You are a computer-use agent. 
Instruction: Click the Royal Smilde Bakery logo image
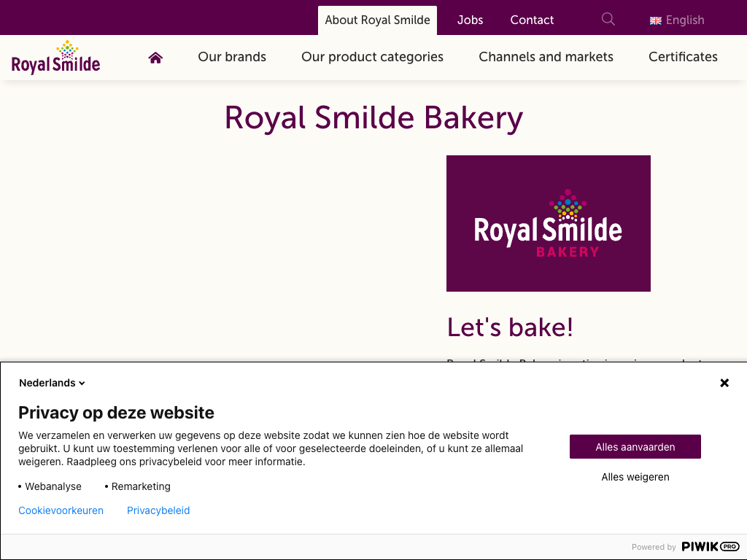click(549, 223)
